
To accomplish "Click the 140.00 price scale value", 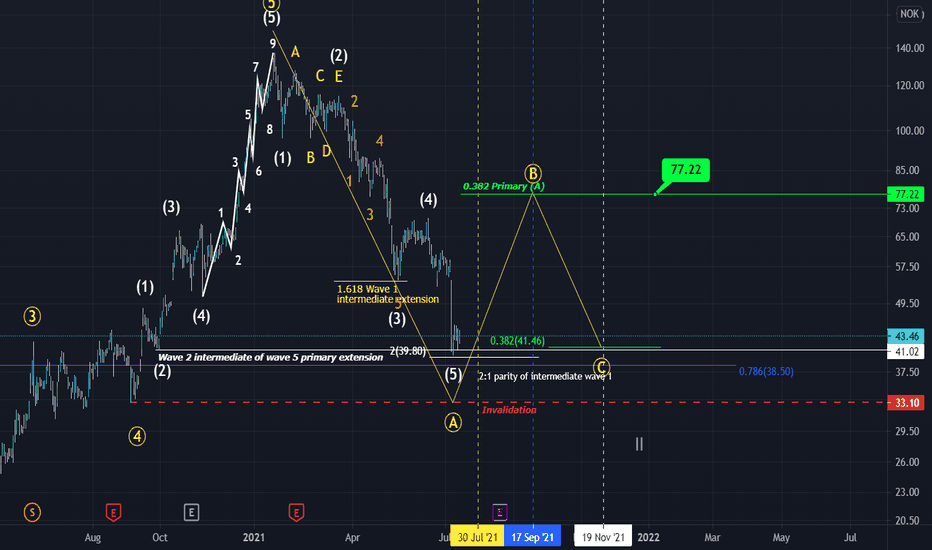I will [x=909, y=48].
